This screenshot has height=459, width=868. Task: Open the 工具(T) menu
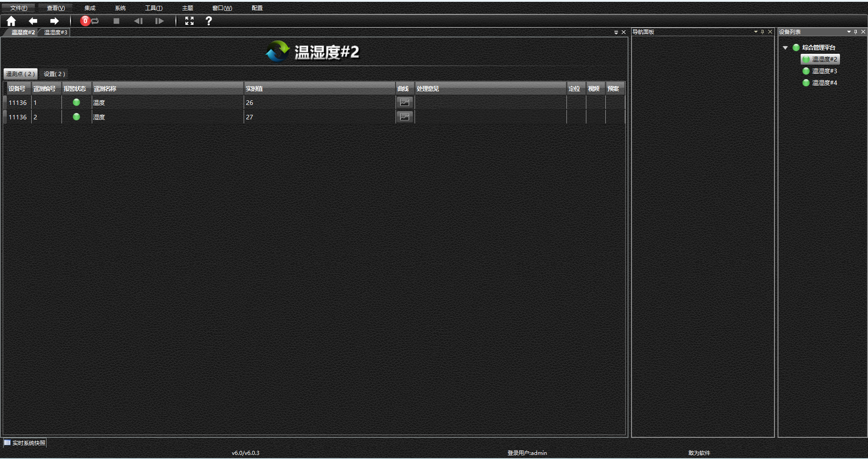pos(154,8)
